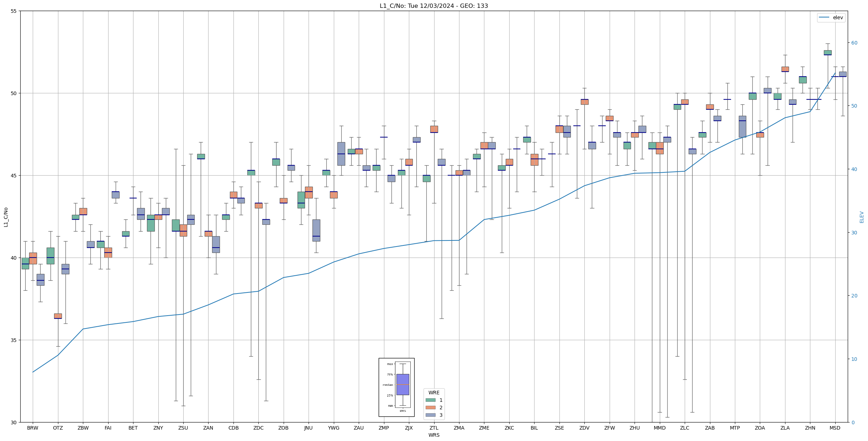Click the WRE legend title
This screenshot has height=441, width=868.
[434, 393]
